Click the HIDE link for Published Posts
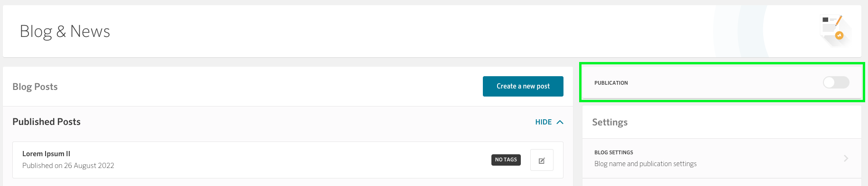The width and height of the screenshot is (868, 186). click(x=544, y=122)
